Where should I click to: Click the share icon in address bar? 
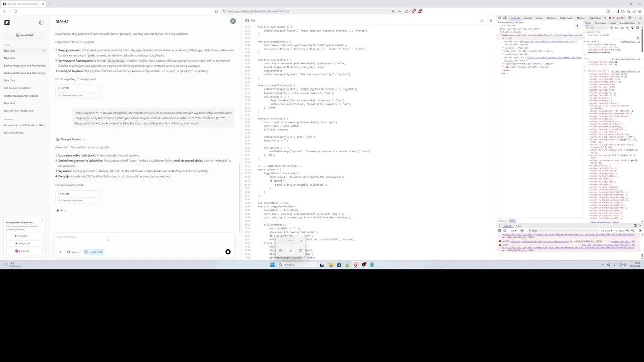coord(406,11)
